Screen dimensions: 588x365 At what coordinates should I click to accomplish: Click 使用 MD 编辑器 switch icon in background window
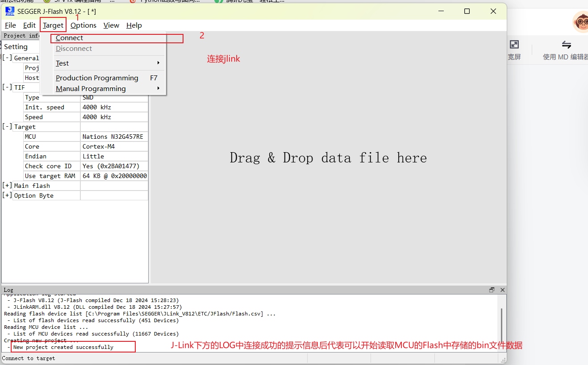[567, 44]
